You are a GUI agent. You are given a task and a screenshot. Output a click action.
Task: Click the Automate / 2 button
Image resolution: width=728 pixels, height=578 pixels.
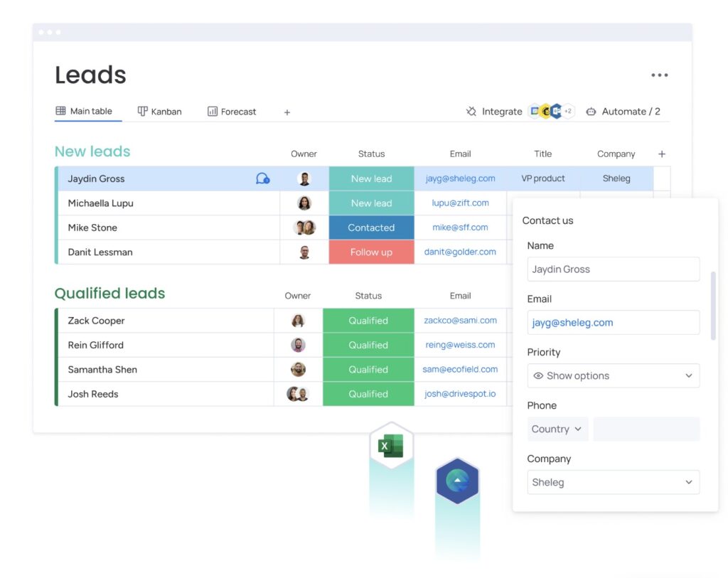pyautogui.click(x=623, y=112)
